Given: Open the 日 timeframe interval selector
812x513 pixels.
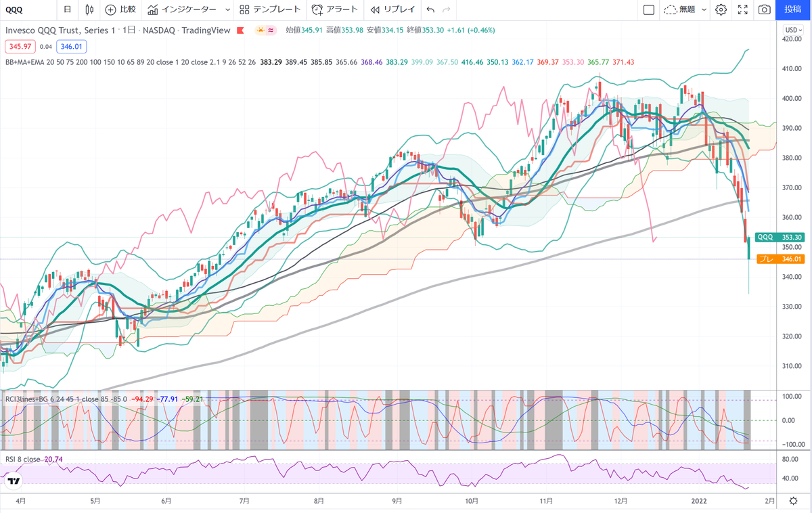Looking at the screenshot, I should (x=67, y=9).
